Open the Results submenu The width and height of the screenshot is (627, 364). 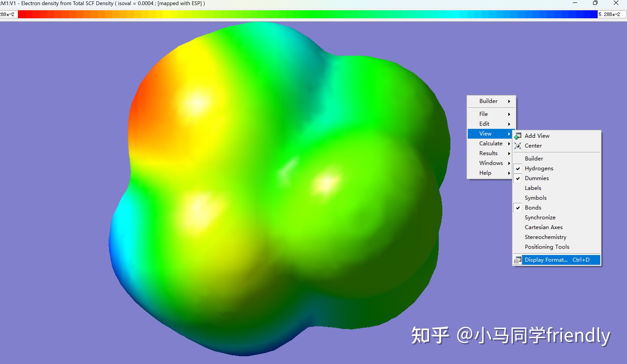[488, 153]
